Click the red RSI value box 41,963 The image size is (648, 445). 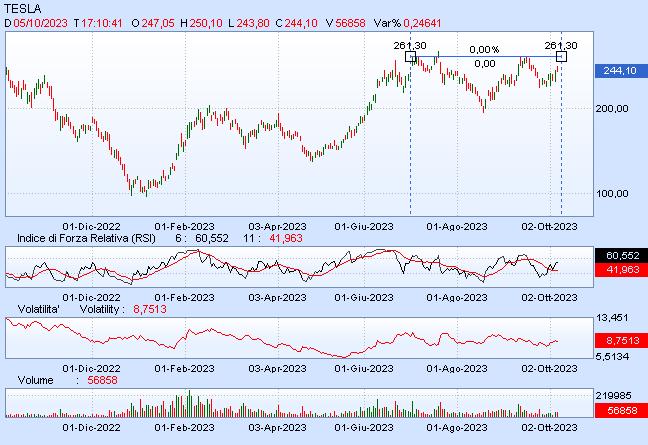(x=620, y=270)
